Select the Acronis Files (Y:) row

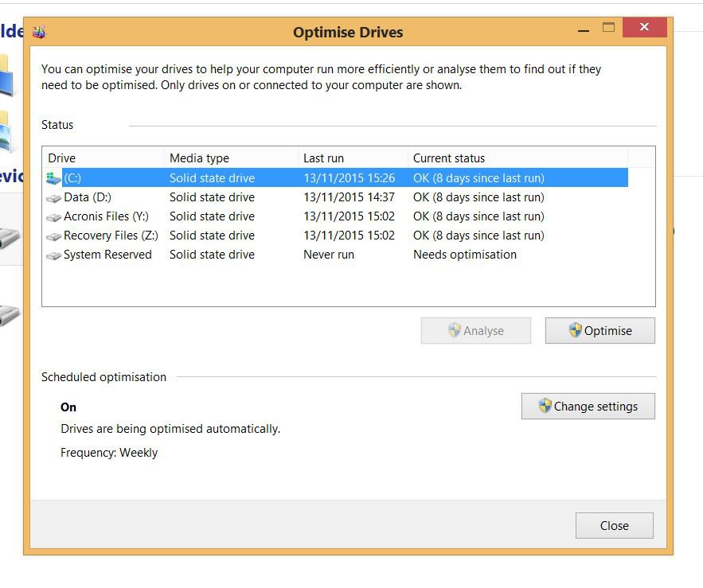106,216
